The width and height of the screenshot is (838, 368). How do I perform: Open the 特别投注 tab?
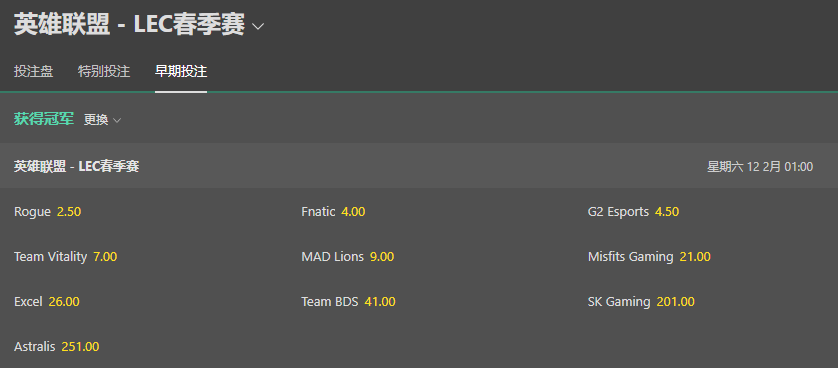104,72
